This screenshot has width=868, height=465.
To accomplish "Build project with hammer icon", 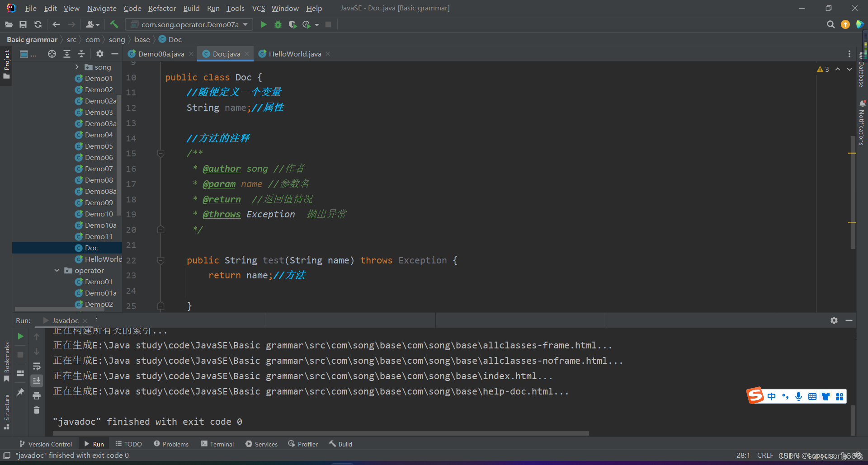I will click(114, 24).
